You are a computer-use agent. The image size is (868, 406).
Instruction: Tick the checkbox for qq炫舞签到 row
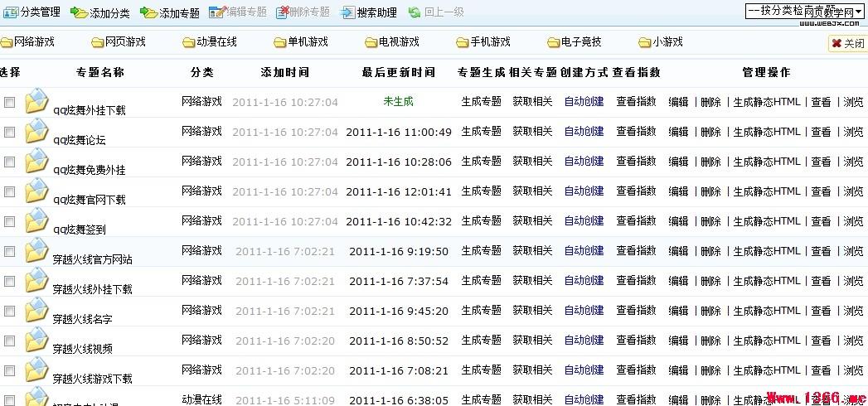(10, 222)
